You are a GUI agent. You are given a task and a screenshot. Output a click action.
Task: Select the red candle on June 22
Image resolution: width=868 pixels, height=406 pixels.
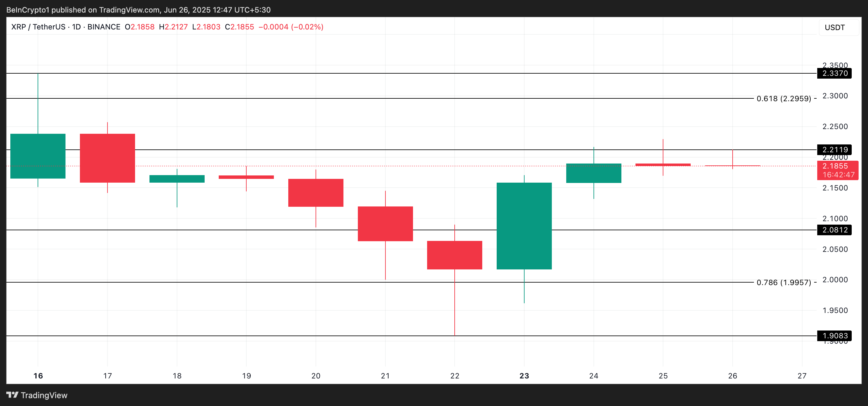tap(455, 255)
